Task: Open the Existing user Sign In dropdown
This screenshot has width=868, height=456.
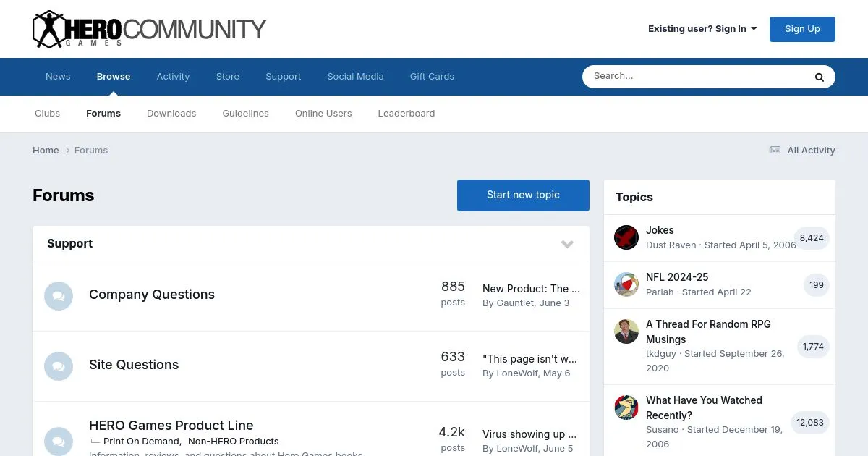Action: coord(702,29)
